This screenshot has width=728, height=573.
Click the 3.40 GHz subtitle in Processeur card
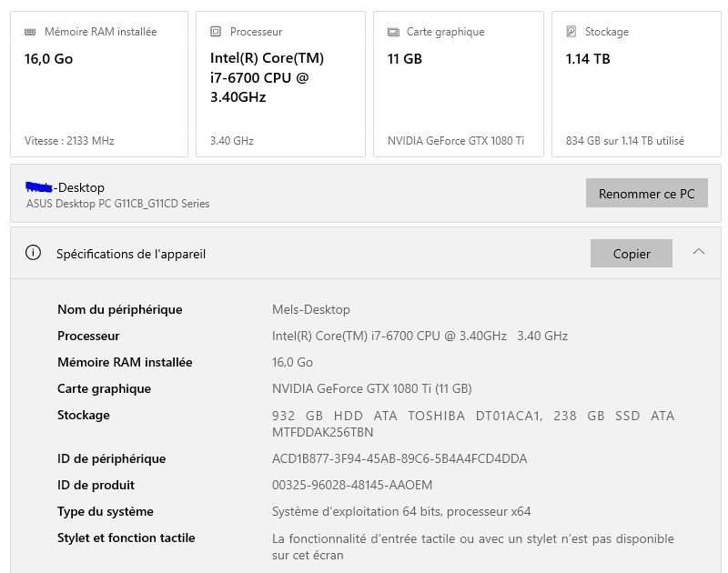point(232,141)
